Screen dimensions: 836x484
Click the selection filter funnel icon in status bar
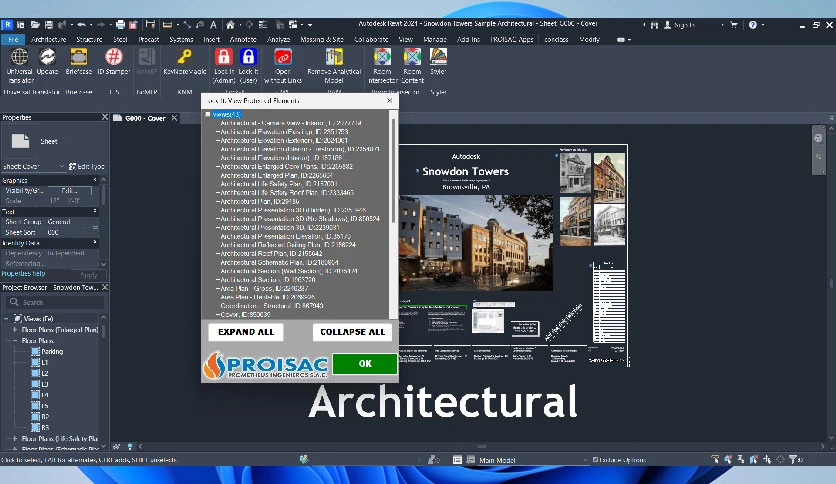tap(793, 459)
